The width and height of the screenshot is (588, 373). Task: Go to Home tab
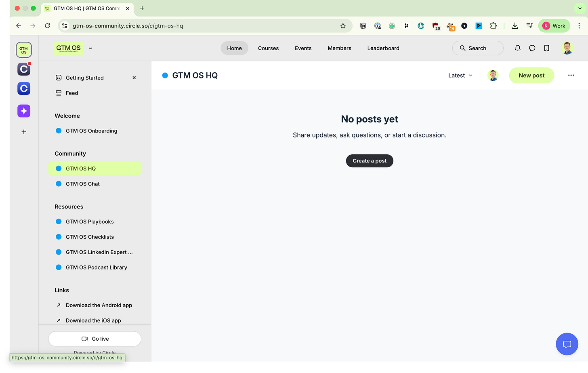click(234, 48)
